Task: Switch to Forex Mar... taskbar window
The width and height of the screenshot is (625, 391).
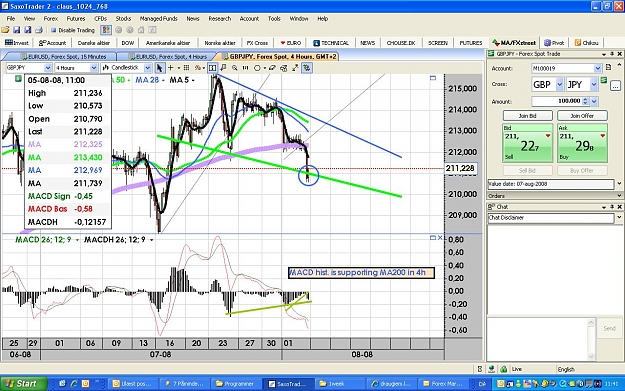Action: 443,383
